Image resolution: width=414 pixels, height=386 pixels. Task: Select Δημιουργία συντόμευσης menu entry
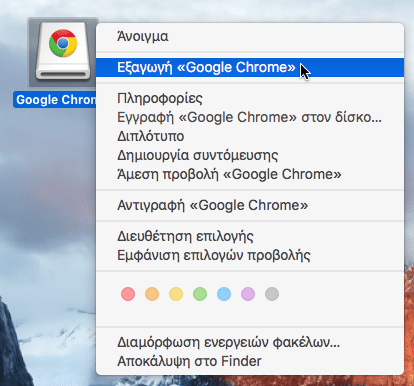pos(250,155)
